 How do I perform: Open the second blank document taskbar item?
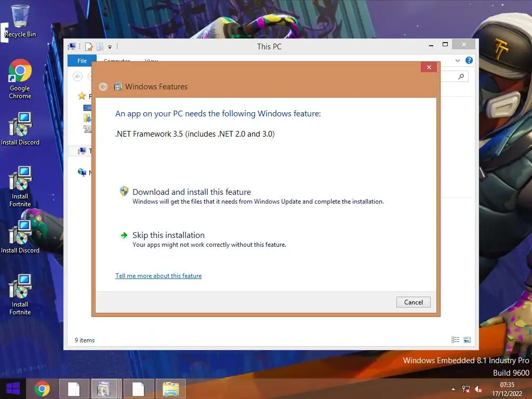pos(138,389)
